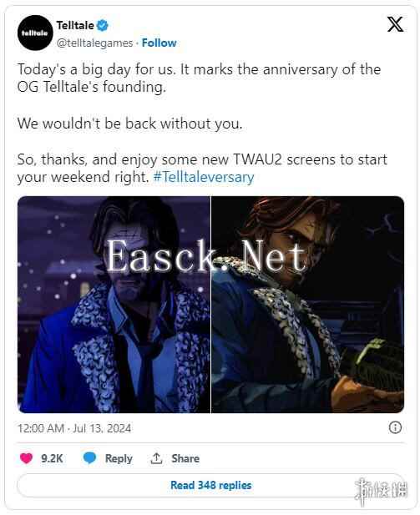Click the Share label

pos(185,458)
